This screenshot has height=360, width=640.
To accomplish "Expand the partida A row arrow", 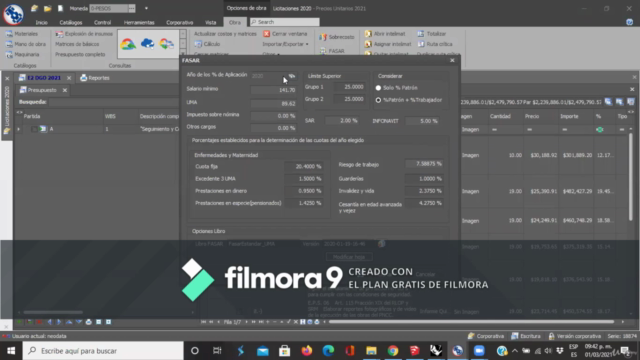I will [x=18, y=129].
